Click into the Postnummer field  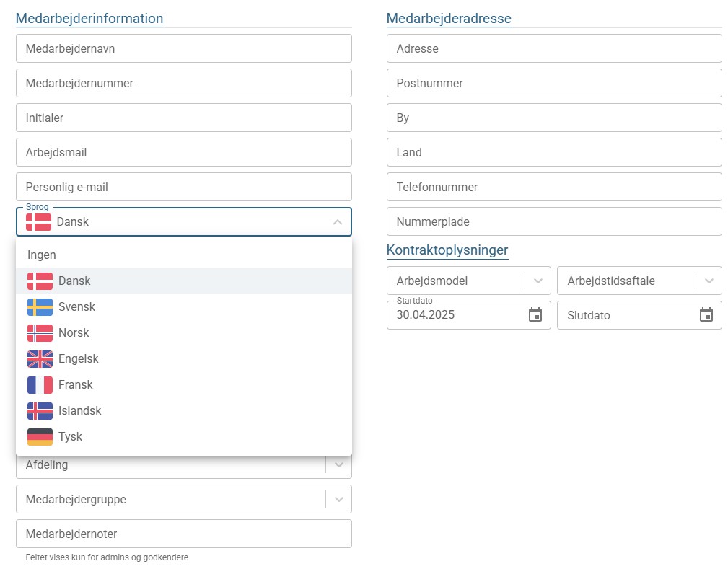553,84
